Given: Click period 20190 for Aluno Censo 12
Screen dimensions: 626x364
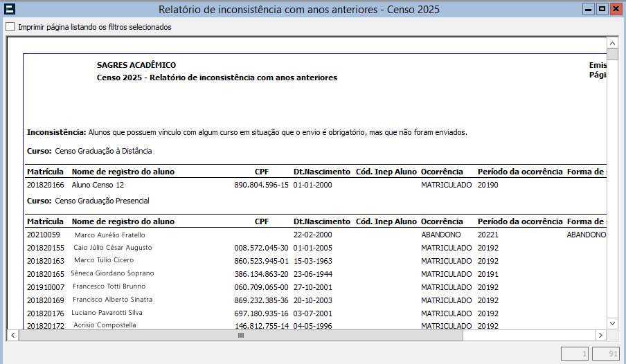Looking at the screenshot, I should coord(488,185).
